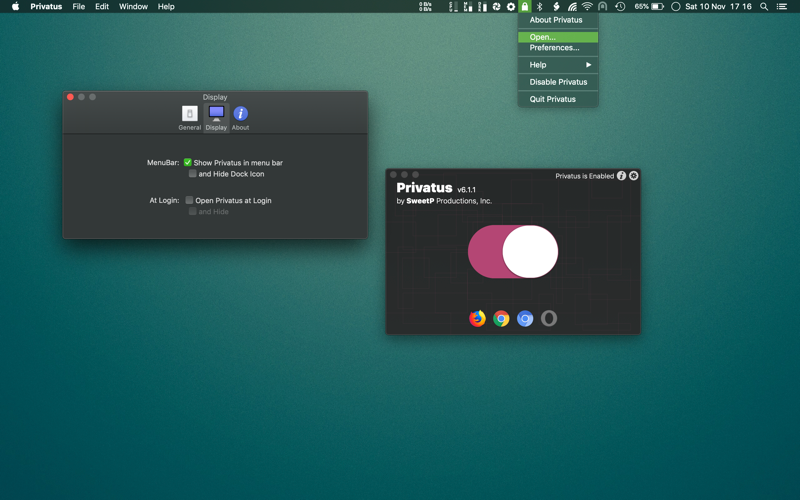Click the Google Chrome icon in Privatus

pos(501,318)
